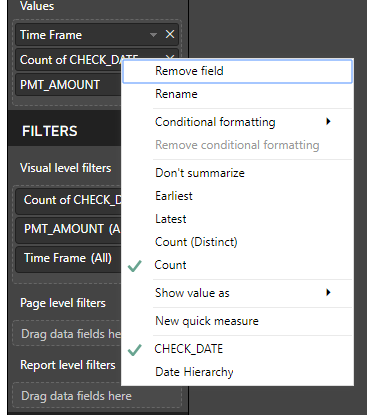Click the Report level filters drop area
367x415 pixels.
coord(97,396)
